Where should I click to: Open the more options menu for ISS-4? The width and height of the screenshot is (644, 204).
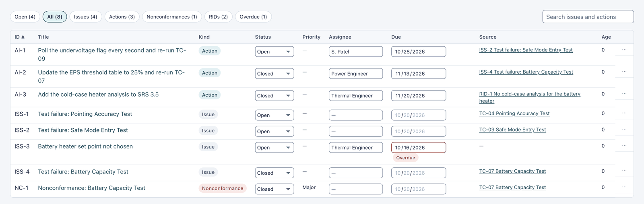624,171
